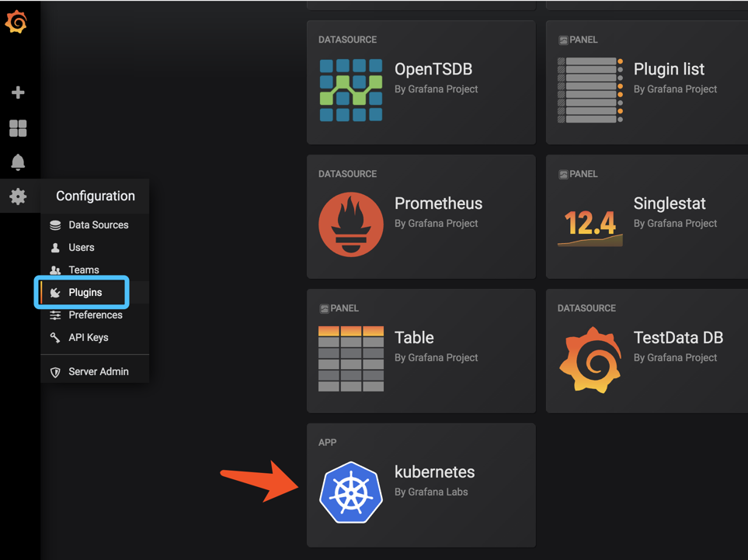748x560 pixels.
Task: Open the Singlestat panel title
Action: click(670, 203)
